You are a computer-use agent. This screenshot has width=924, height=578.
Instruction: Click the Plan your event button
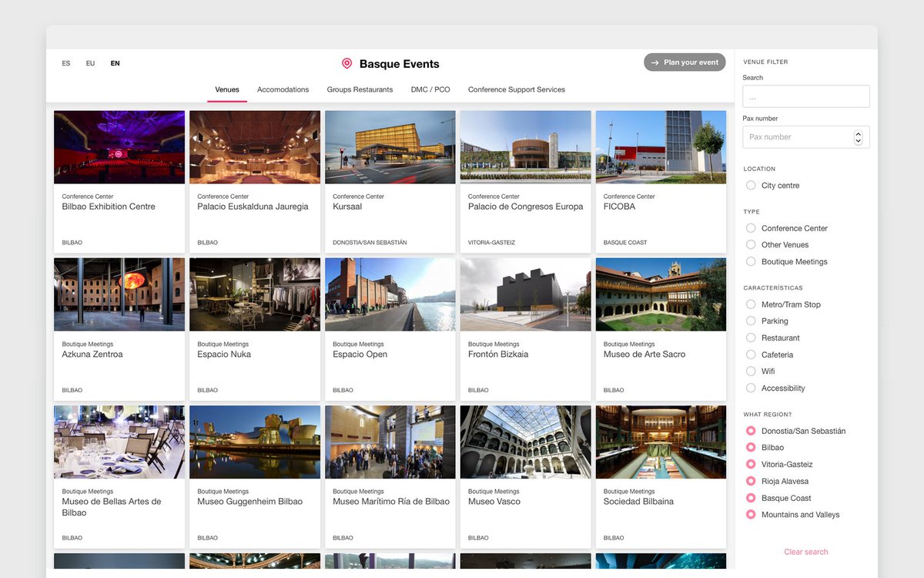point(685,62)
